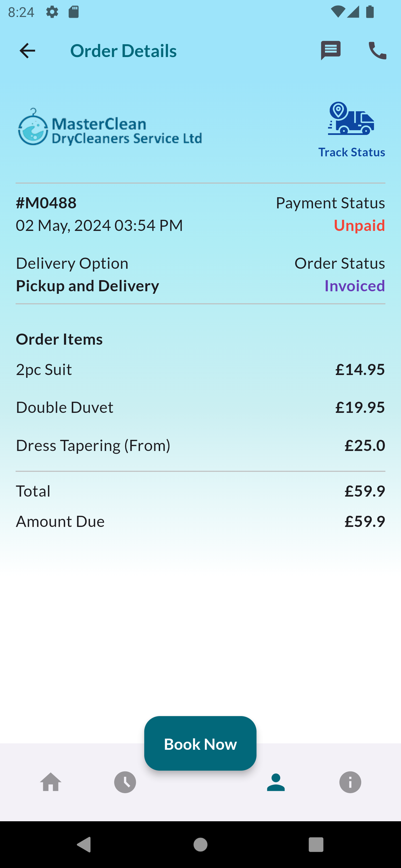Open the order history clock tab
This screenshot has width=401, height=868.
coord(125,782)
